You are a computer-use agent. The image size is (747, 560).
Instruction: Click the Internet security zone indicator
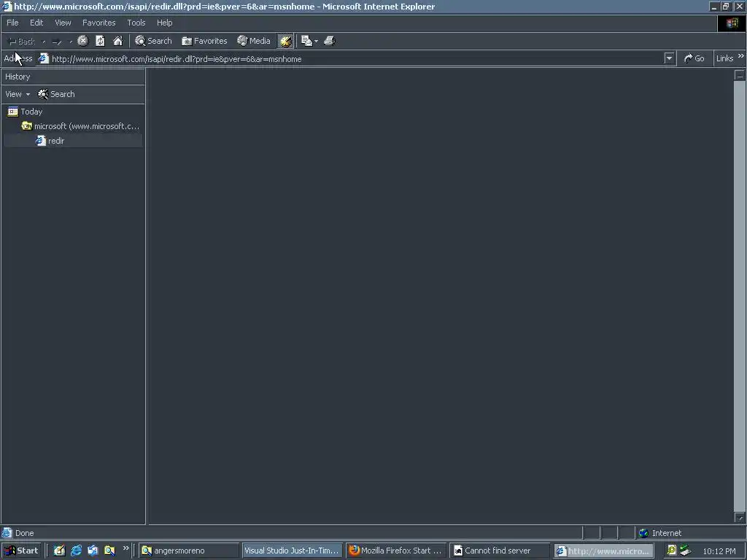pos(660,533)
